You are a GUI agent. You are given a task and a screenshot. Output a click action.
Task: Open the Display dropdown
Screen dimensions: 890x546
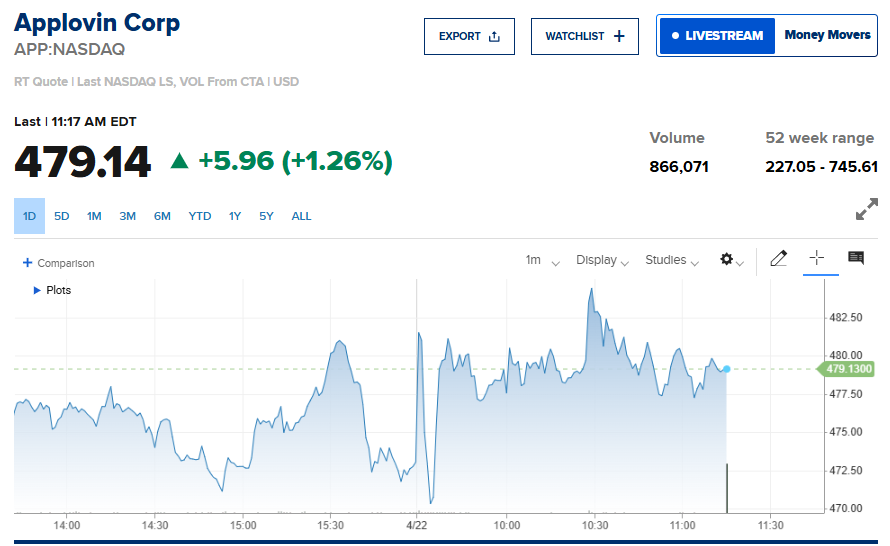click(602, 260)
